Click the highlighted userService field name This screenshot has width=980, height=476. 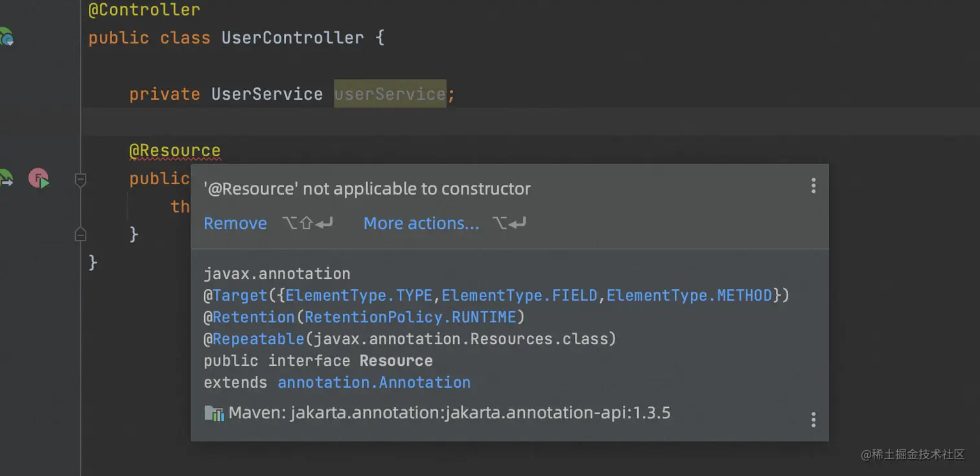point(390,94)
